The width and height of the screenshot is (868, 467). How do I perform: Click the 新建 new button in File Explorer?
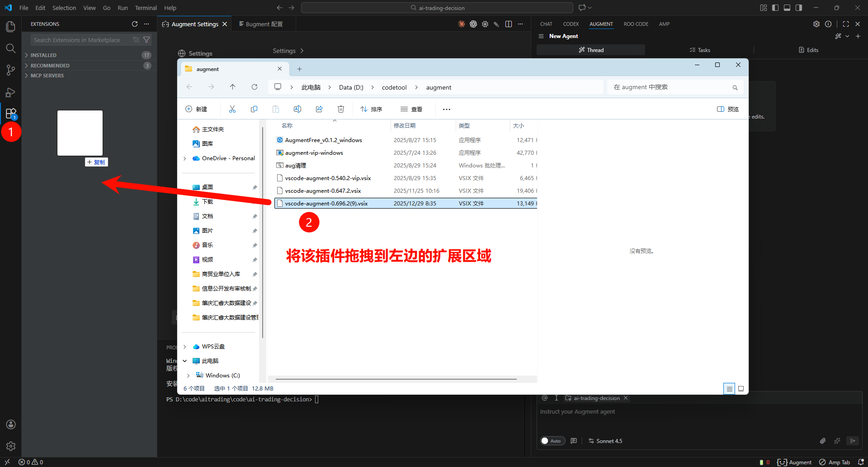point(196,109)
